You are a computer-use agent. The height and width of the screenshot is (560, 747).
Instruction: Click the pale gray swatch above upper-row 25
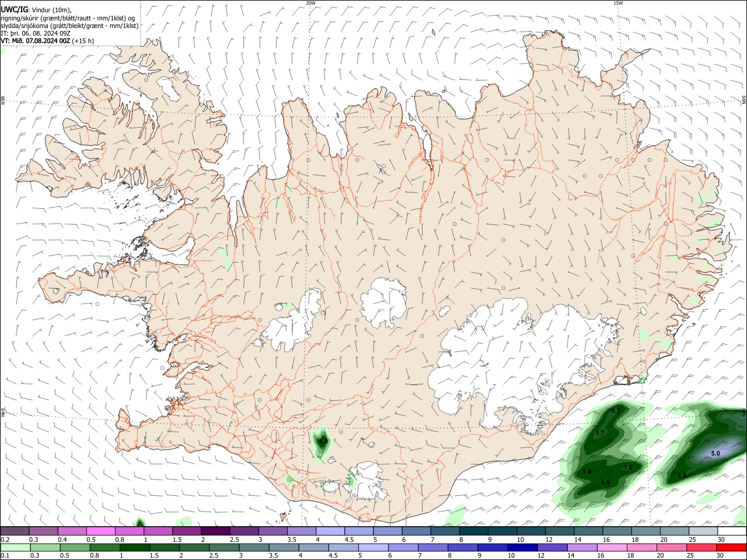pyautogui.click(x=703, y=531)
